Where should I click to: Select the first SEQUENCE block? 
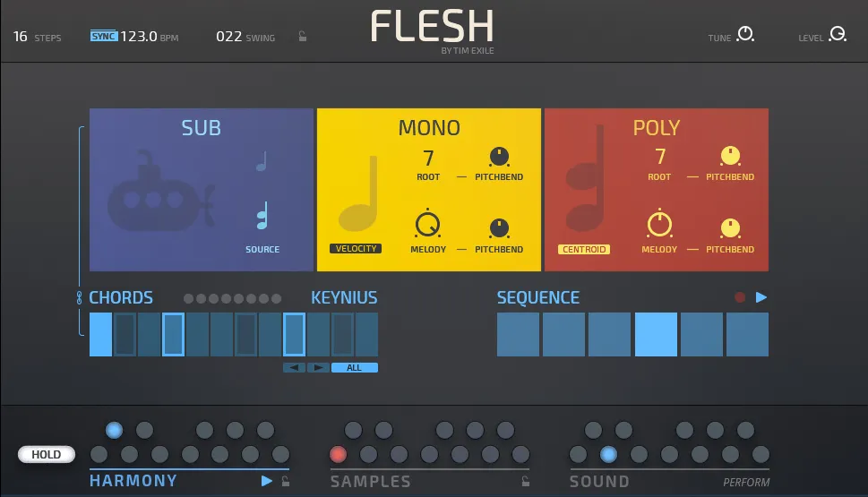click(x=518, y=334)
